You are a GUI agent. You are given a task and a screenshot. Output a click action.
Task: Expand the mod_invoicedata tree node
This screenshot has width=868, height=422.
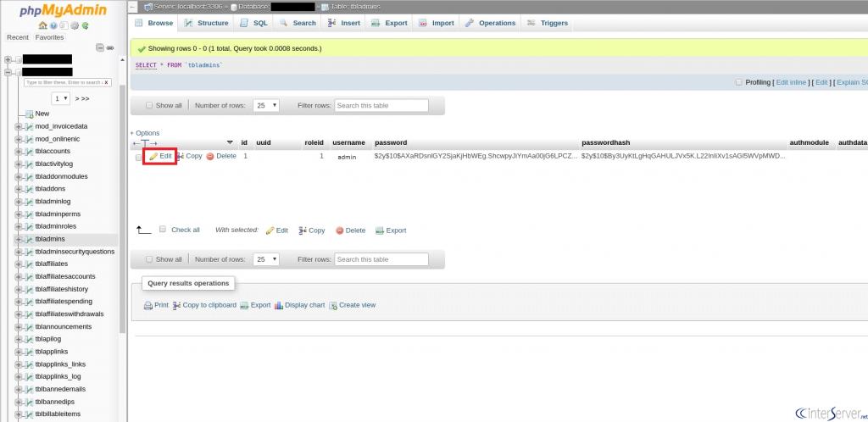point(19,126)
